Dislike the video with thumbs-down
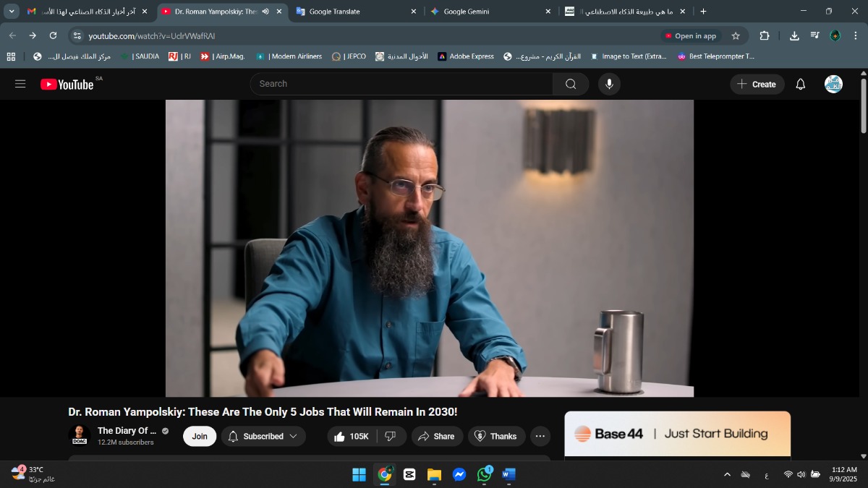Viewport: 868px width, 488px height. pyautogui.click(x=391, y=436)
